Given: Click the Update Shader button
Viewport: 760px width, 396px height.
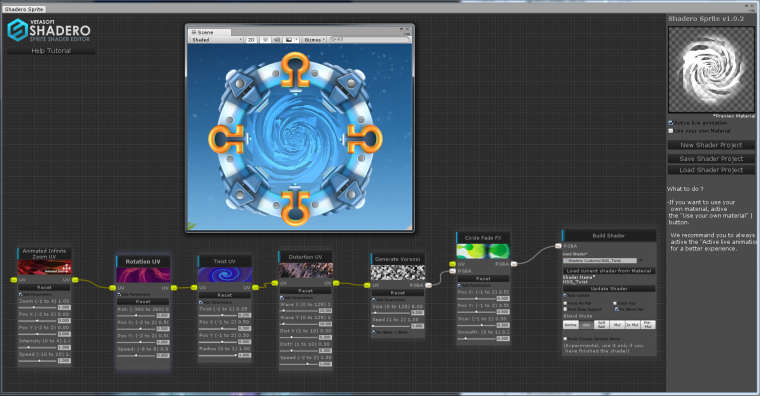Looking at the screenshot, I should (x=609, y=288).
